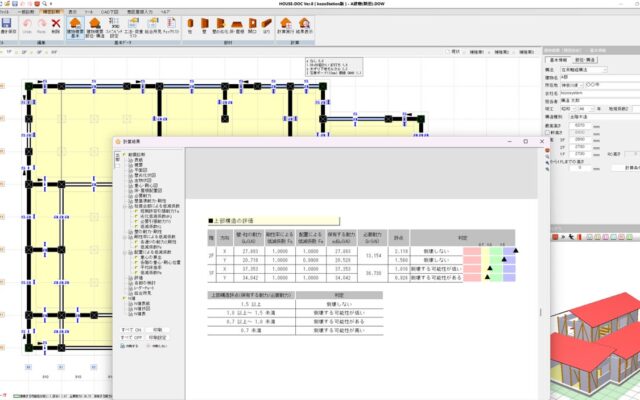
Task: Open the チェックリスト document icon
Action: point(171,23)
